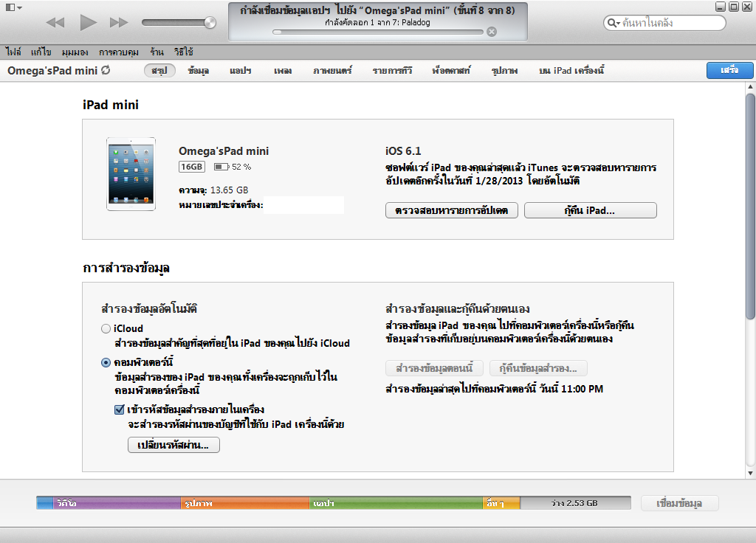The image size is (756, 543).
Task: Click the search magnifier dropdown icon
Action: (614, 23)
